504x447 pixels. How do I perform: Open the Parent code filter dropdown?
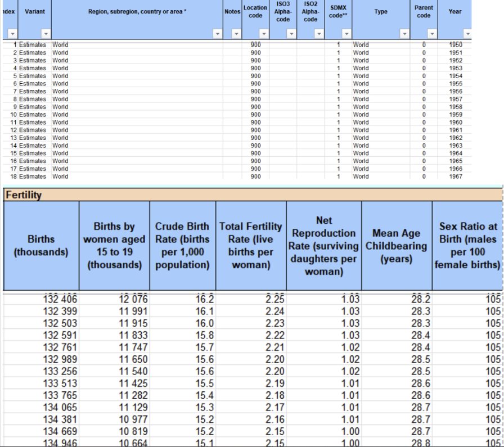[432, 34]
